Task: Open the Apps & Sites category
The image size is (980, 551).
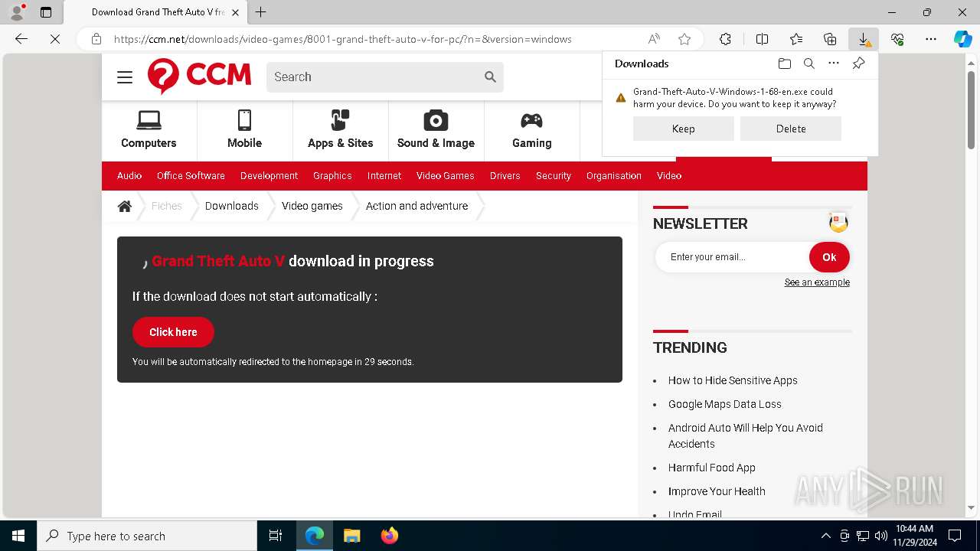Action: [340, 130]
